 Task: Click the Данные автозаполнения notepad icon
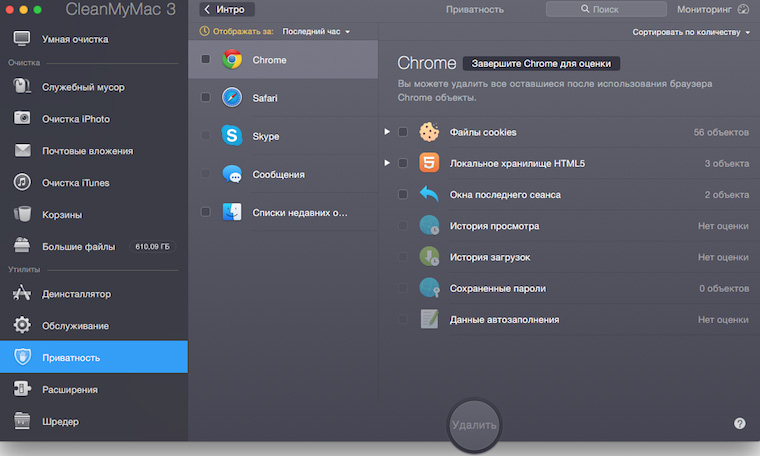(429, 319)
